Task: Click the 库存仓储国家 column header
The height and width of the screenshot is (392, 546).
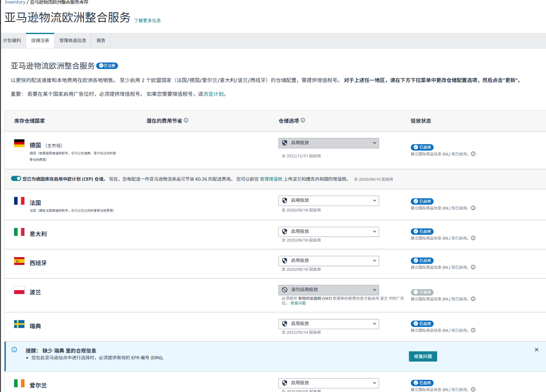Action: pos(30,121)
